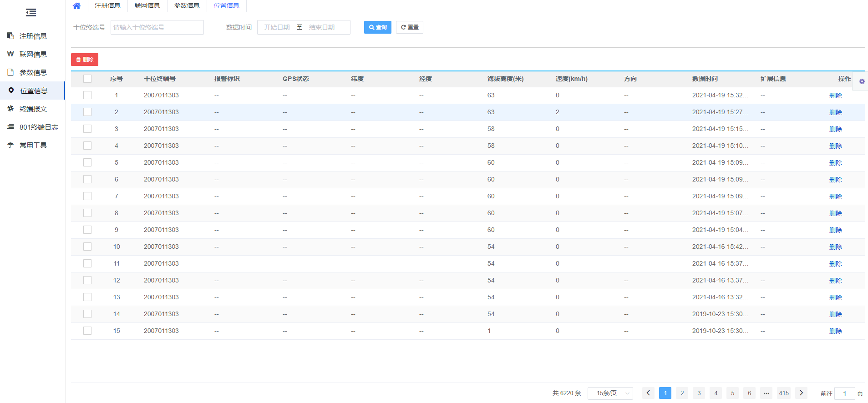The width and height of the screenshot is (868, 403).
Task: Go to next page arrow
Action: 802,393
